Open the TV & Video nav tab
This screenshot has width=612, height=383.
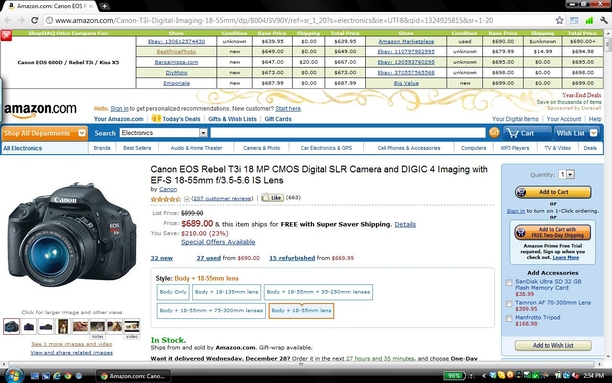557,148
